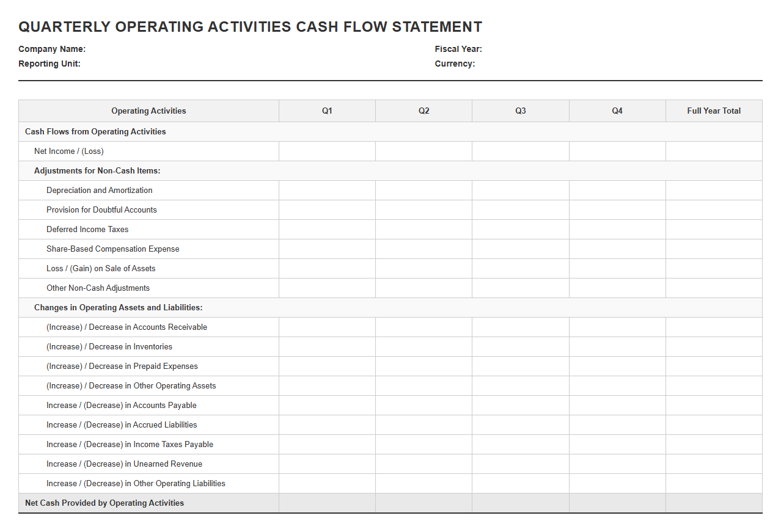Image resolution: width=781 pixels, height=532 pixels.
Task: Click Share-Based Compensation Expense Q1 cell
Action: click(x=328, y=249)
